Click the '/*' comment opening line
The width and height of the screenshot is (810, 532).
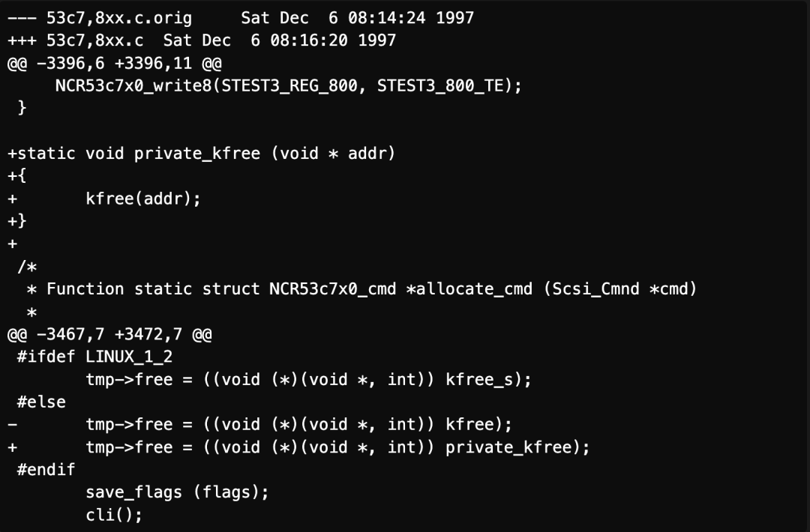pos(27,267)
